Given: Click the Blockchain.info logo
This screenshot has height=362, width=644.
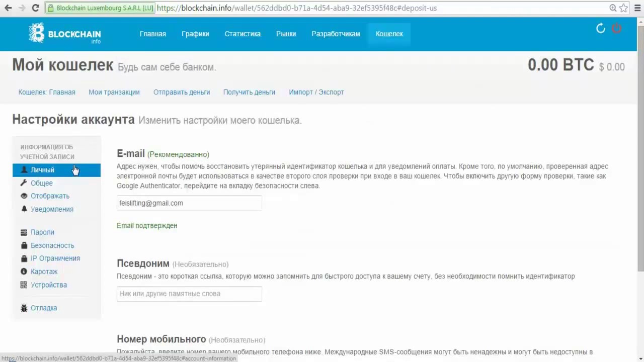Looking at the screenshot, I should (x=64, y=34).
